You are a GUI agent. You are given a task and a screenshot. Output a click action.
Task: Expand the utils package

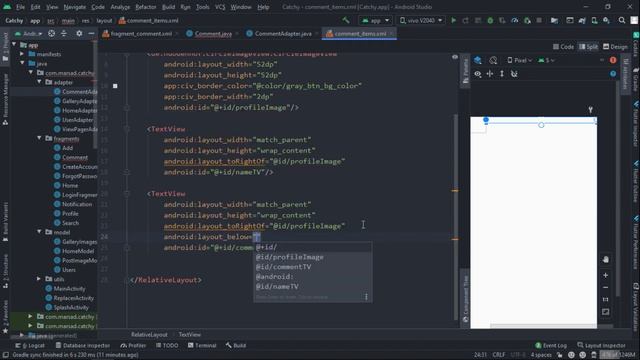pos(39,279)
